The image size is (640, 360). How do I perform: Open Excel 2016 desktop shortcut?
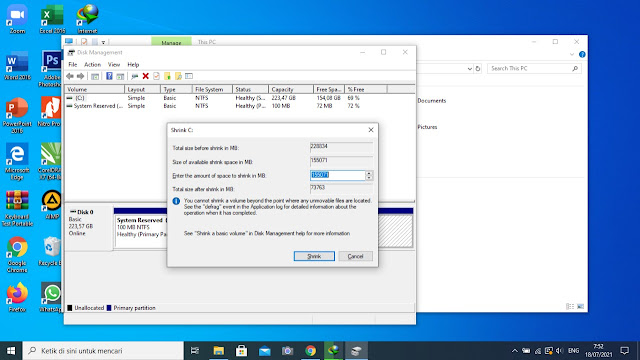pyautogui.click(x=52, y=19)
